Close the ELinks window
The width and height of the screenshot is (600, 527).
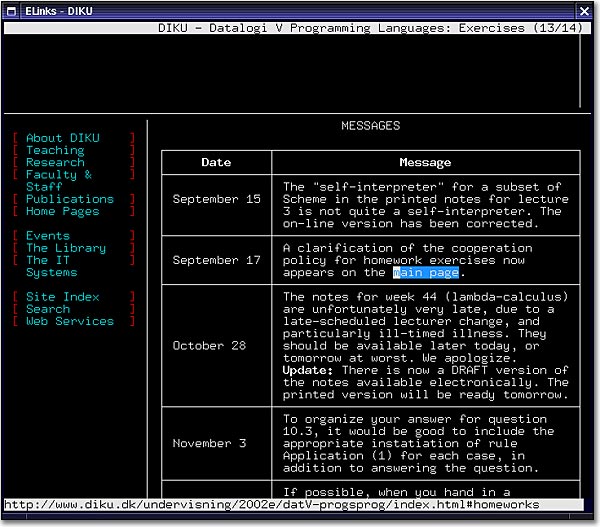[x=584, y=11]
